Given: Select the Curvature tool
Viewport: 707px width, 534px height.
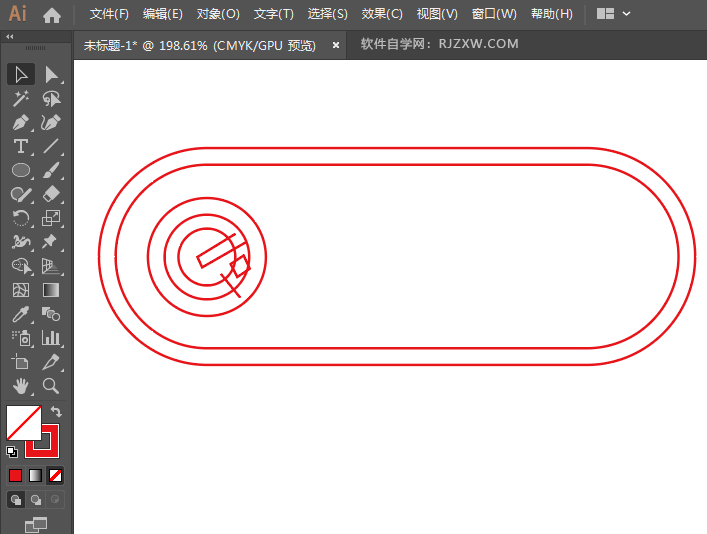Looking at the screenshot, I should (51, 122).
